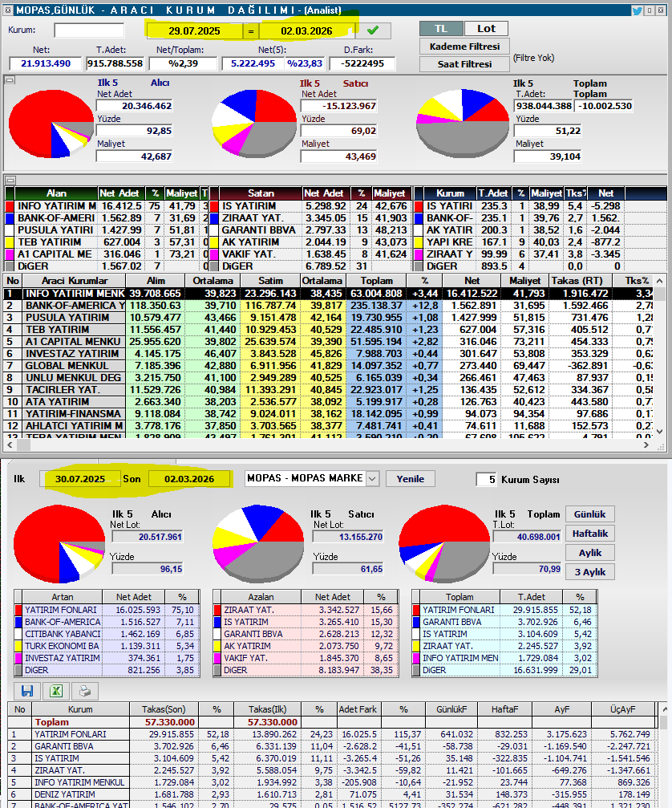Viewport: 672px width, 808px height.
Task: Click the Kurum input field
Action: click(x=89, y=30)
